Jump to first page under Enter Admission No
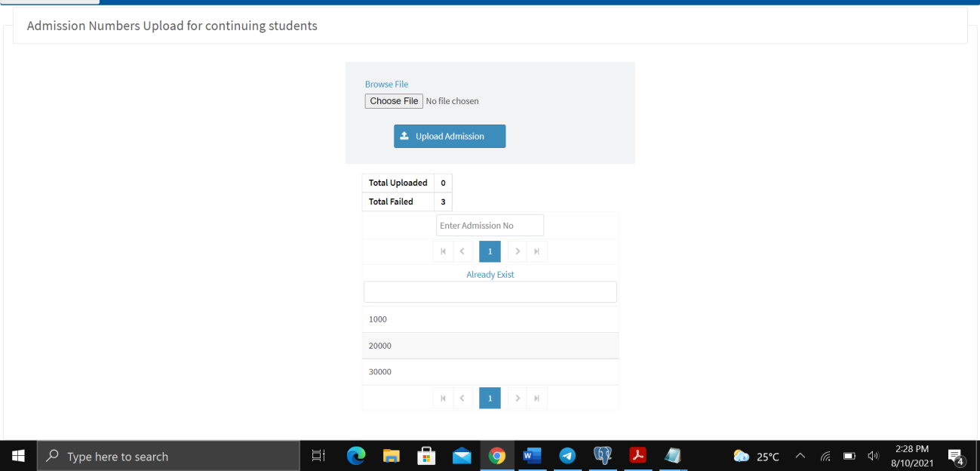 443,252
